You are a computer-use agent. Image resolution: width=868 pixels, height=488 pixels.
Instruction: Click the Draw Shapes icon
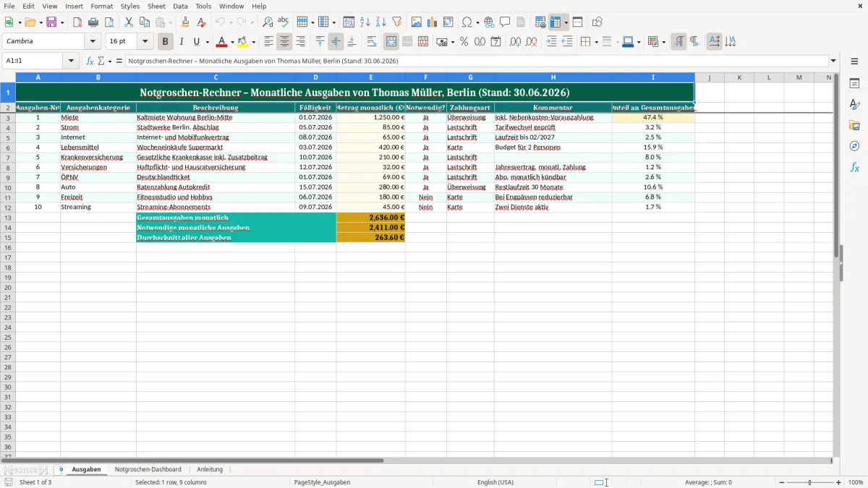coord(597,22)
